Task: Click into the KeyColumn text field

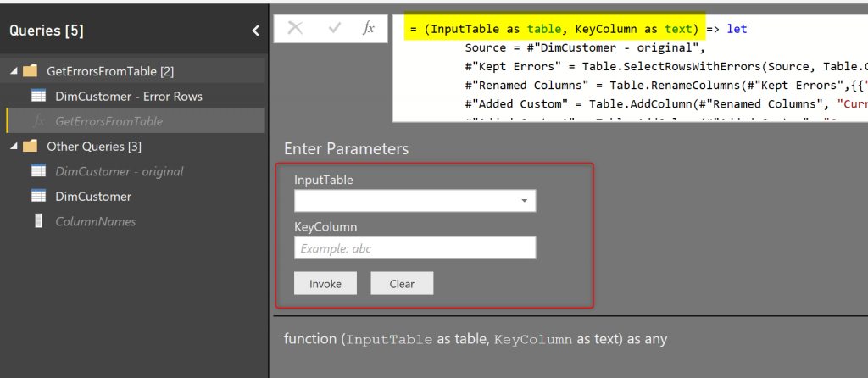Action: pyautogui.click(x=415, y=247)
